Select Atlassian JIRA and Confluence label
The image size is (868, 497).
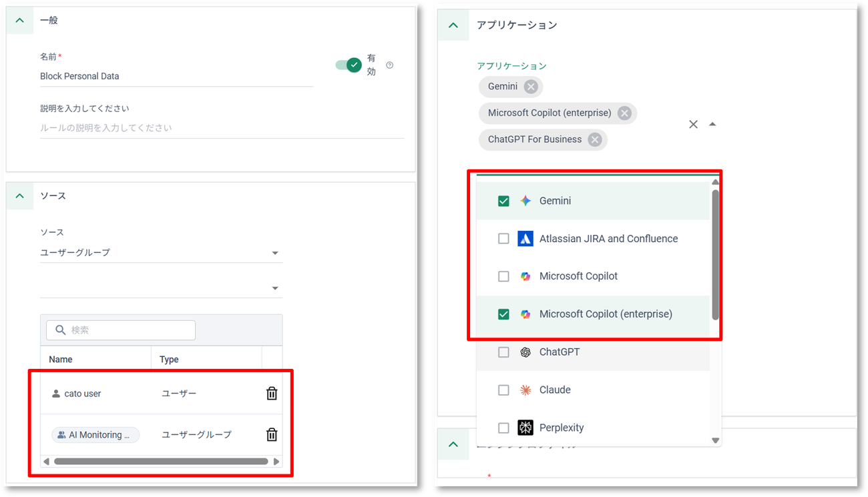608,239
